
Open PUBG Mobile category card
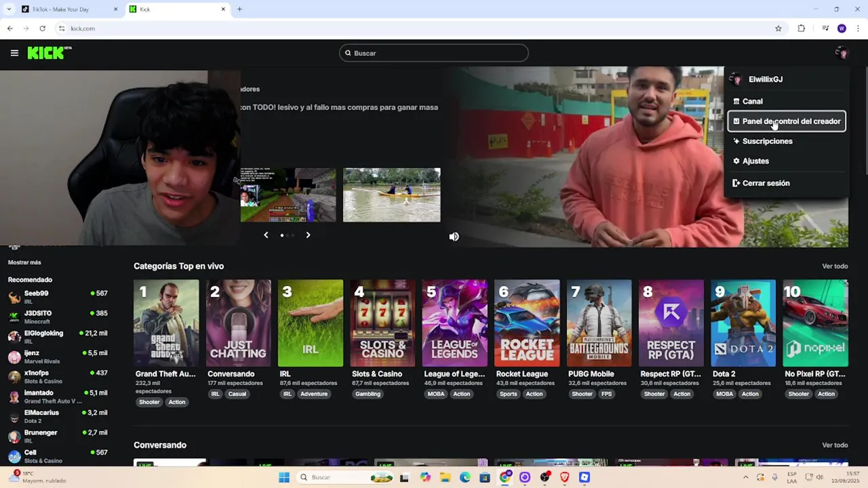[x=599, y=323]
